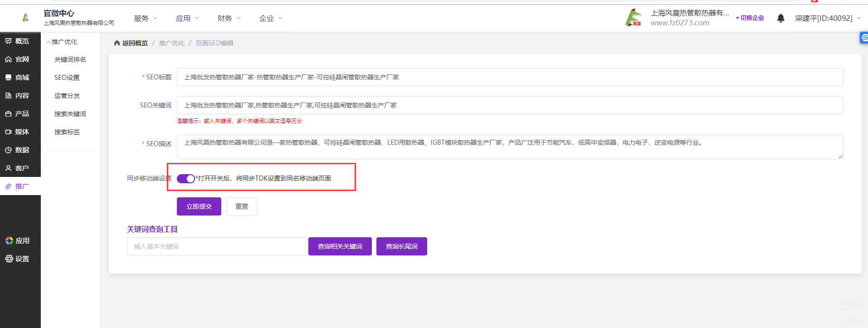
Task: Expand the 财务 dropdown menu
Action: click(229, 19)
